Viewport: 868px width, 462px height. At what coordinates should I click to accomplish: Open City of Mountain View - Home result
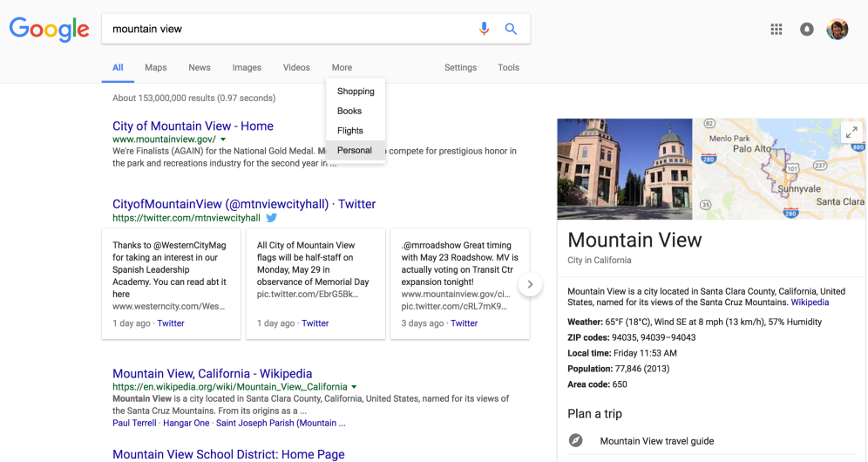[193, 126]
